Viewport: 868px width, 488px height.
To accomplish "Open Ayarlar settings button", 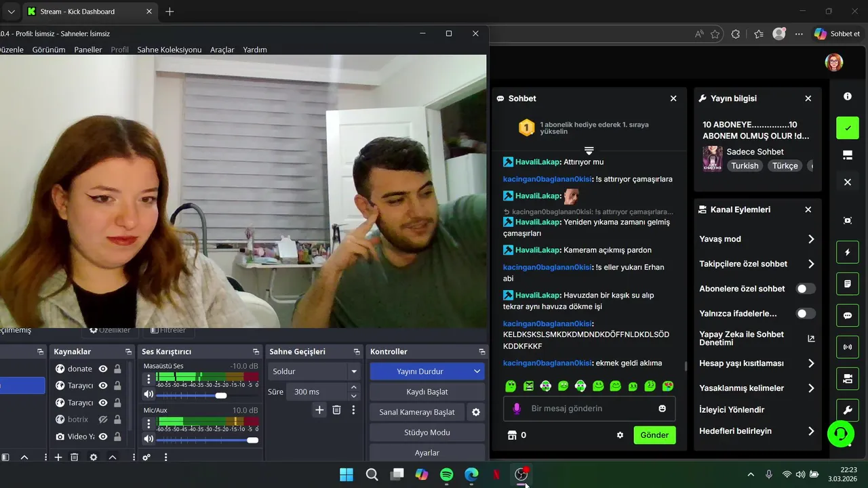I will coord(427,453).
